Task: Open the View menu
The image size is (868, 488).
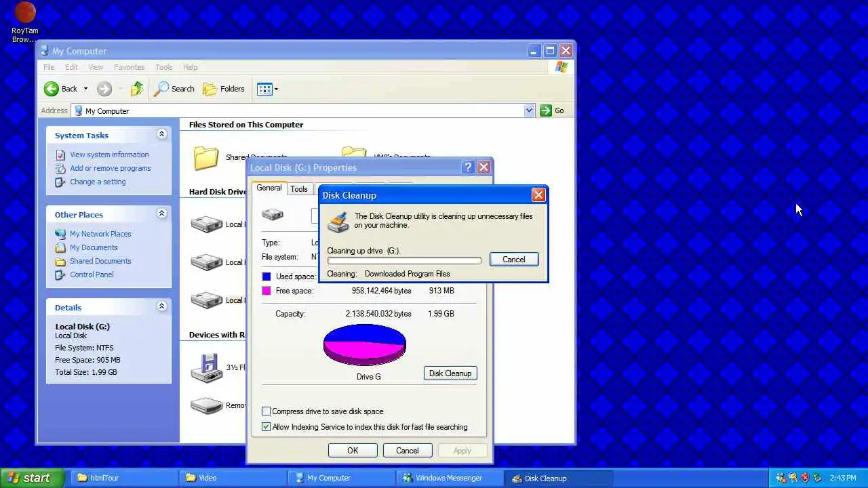Action: [x=96, y=67]
